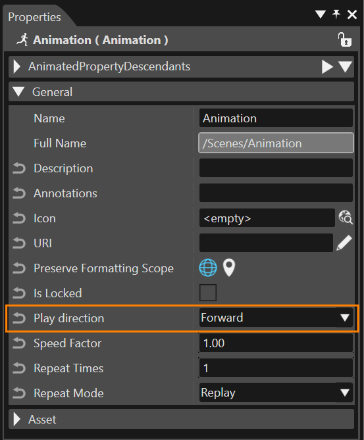Screen dimensions: 364x440
Task: Click the lock icon in Animation header
Action: [344, 40]
